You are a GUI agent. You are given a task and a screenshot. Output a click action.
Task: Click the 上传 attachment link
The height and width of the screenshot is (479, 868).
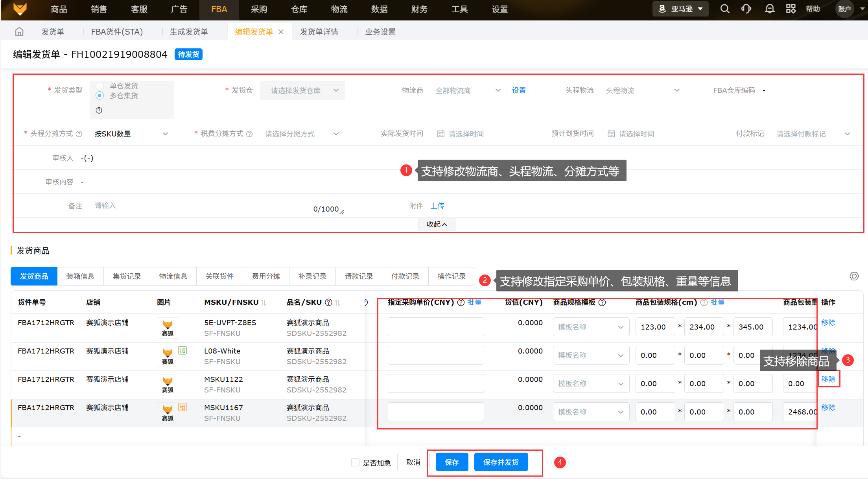[437, 206]
